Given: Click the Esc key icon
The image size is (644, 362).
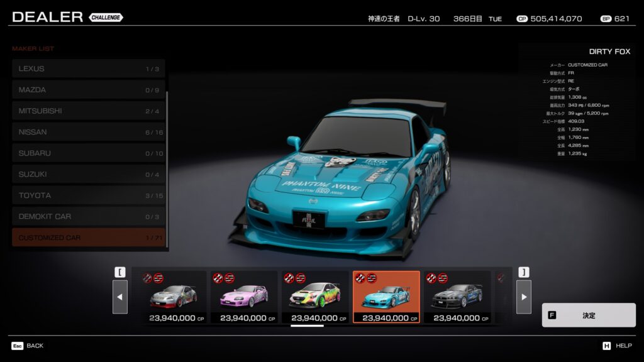Looking at the screenshot, I should (17, 346).
